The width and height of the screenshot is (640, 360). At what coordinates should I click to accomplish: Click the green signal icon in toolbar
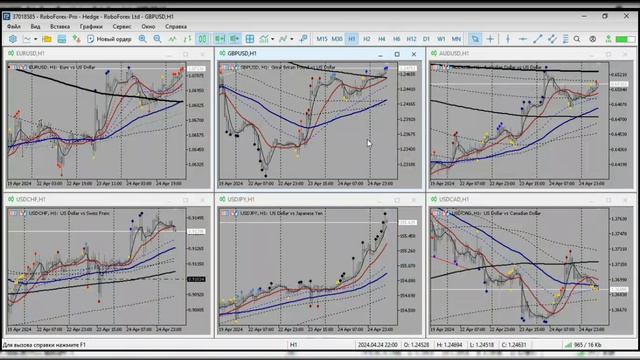[x=608, y=39]
